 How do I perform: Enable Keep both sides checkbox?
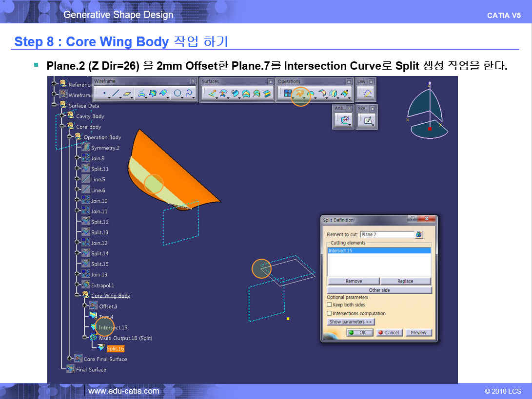(329, 305)
